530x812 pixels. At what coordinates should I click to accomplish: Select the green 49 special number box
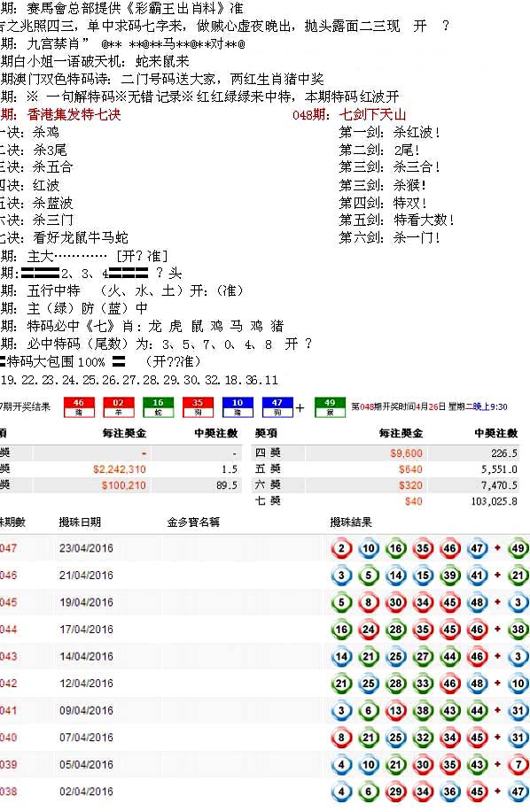tap(330, 407)
